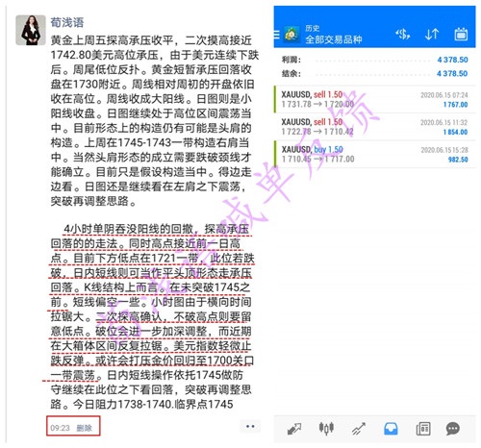Click the 2020.06.15 15:28 trade timestamp
The width and height of the screenshot is (481, 448).
444,150
